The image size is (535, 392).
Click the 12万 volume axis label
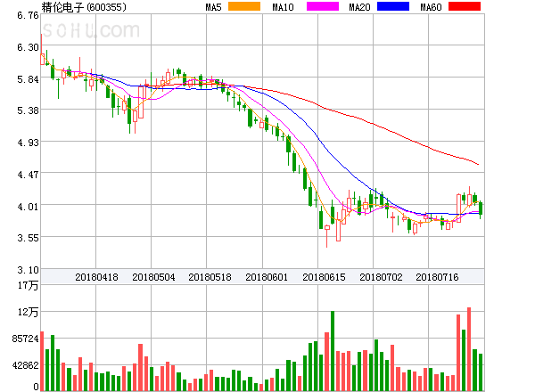coord(28,312)
